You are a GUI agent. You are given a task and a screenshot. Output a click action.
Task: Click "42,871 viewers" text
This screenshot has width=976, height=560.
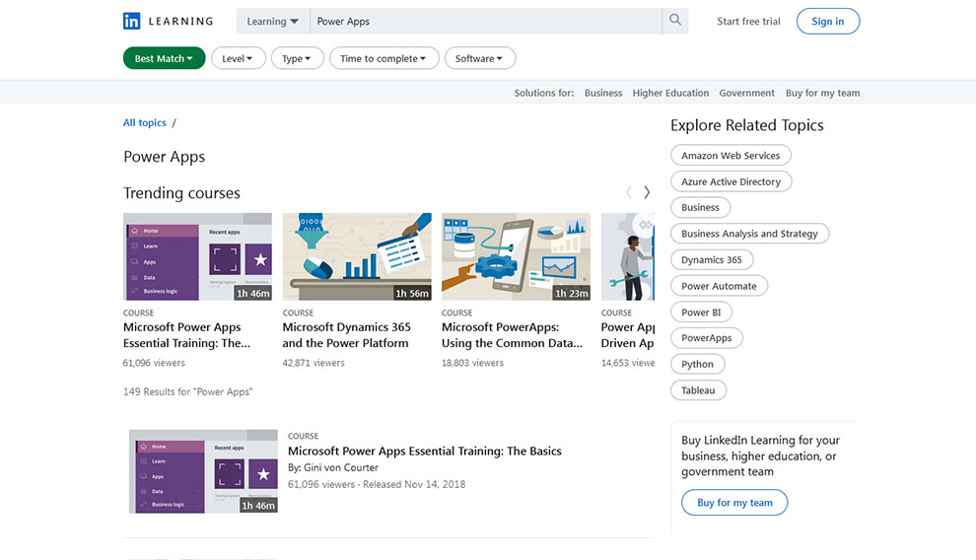314,363
